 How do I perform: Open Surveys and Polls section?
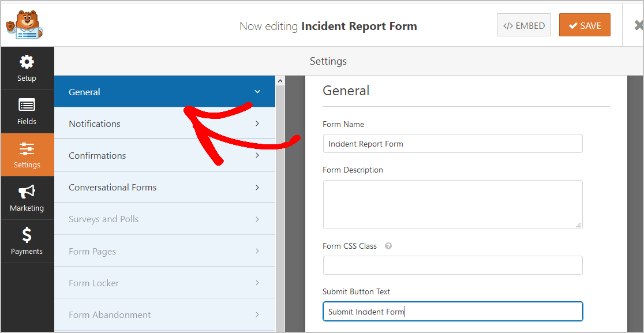coord(164,219)
